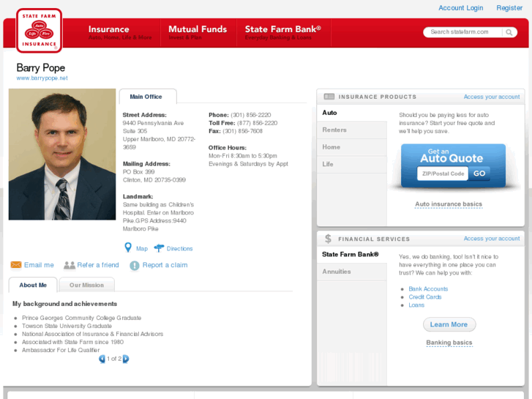Viewport: 532px width, 399px height.
Task: Access your account in Insurance Products
Action: (x=492, y=97)
